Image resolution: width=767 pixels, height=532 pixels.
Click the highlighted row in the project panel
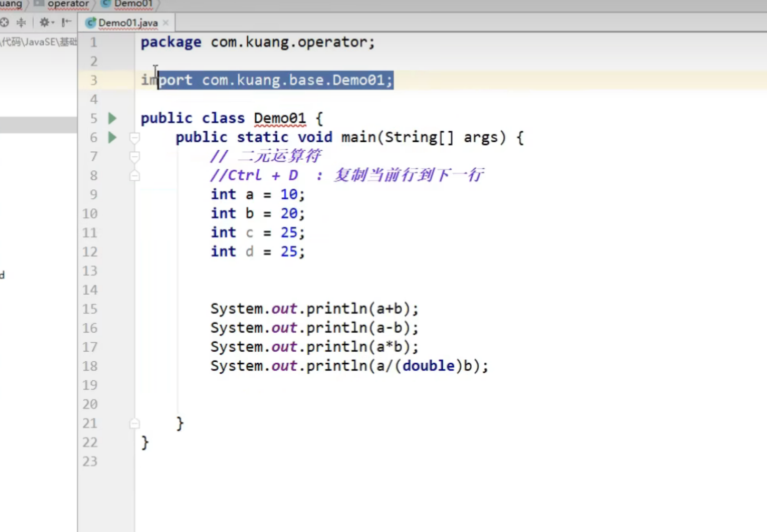pyautogui.click(x=38, y=125)
